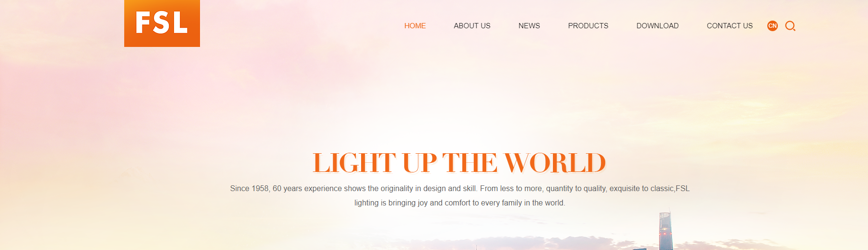Open the search magnifier icon
This screenshot has height=250, width=868.
click(x=790, y=26)
